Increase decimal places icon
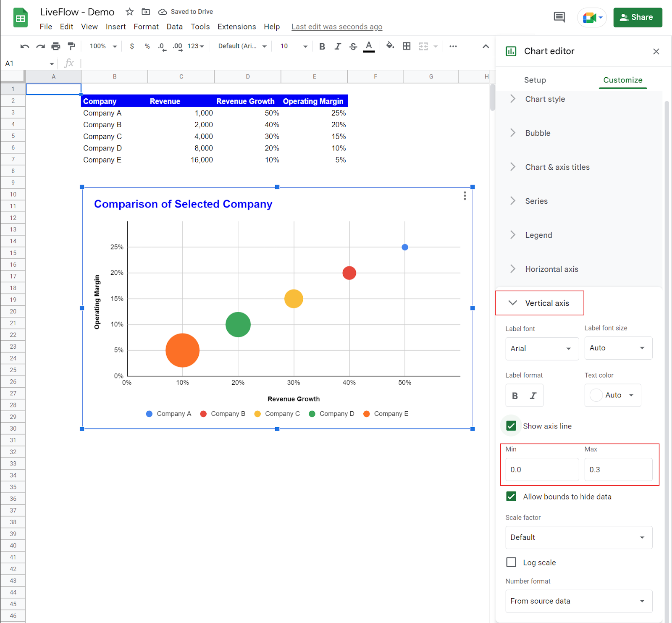 [x=178, y=46]
